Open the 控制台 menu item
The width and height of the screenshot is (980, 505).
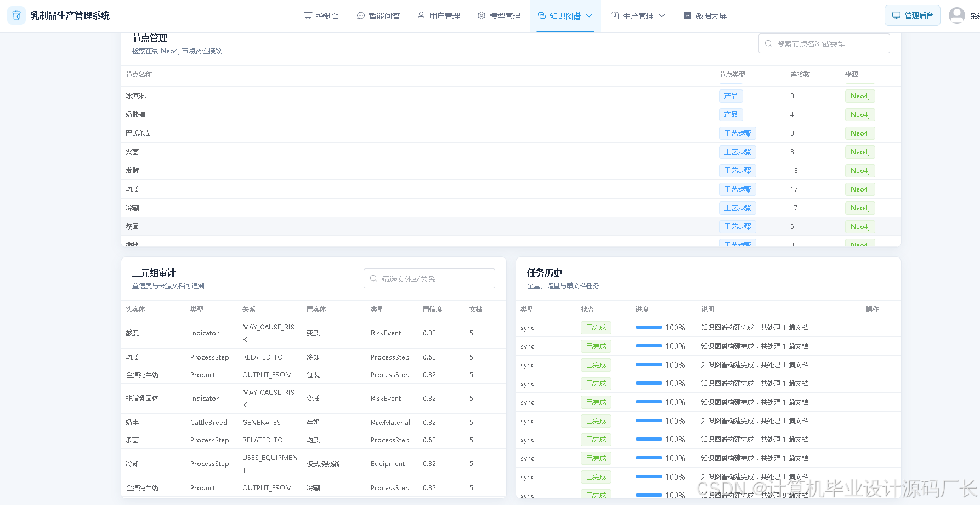(322, 15)
